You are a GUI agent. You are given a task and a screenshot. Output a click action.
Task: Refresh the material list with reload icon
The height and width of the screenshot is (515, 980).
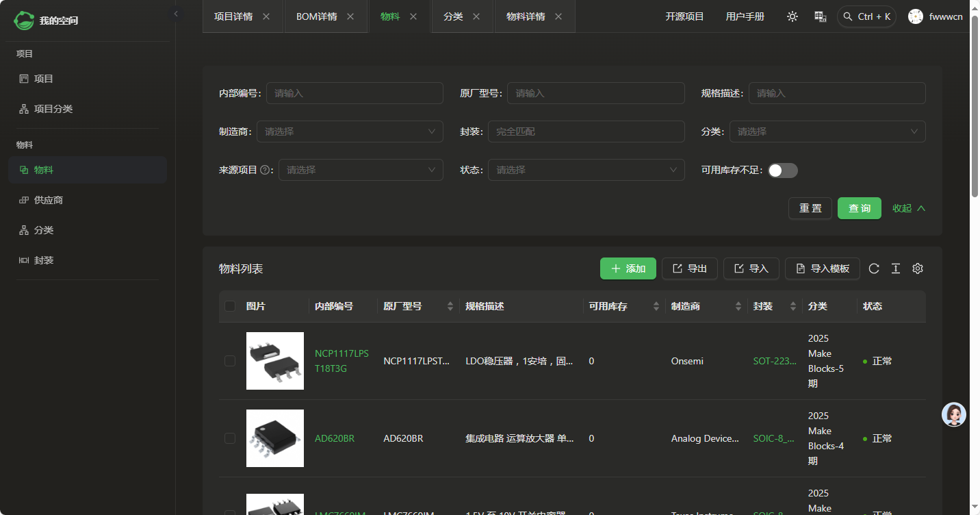tap(874, 268)
